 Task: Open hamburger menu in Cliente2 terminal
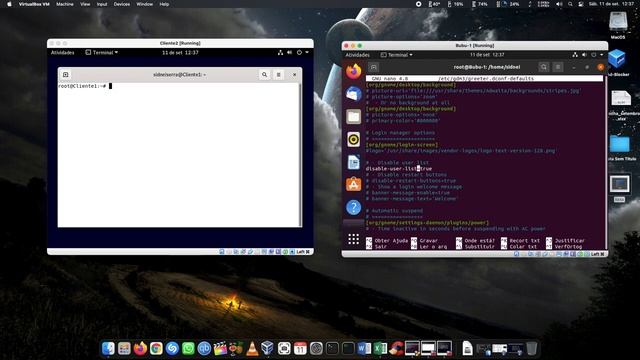278,75
